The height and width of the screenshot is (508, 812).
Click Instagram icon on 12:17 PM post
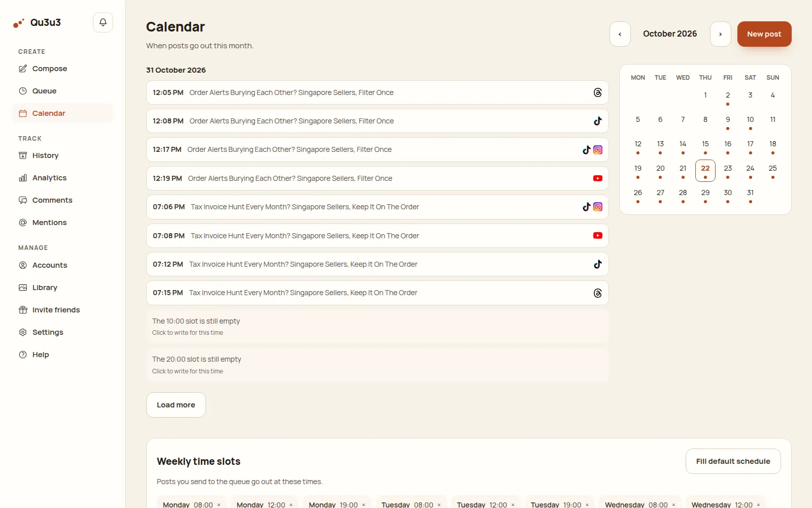pos(598,150)
